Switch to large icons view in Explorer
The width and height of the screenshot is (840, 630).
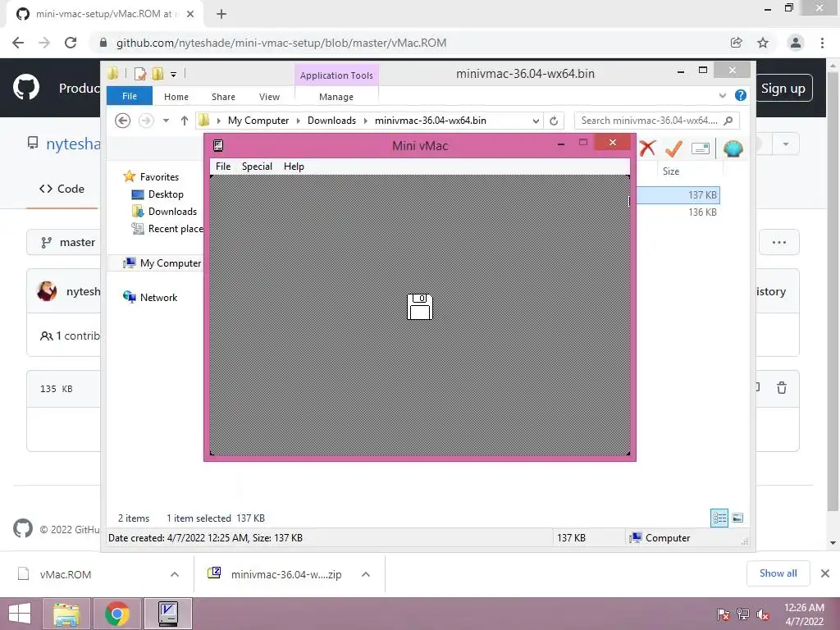point(737,518)
